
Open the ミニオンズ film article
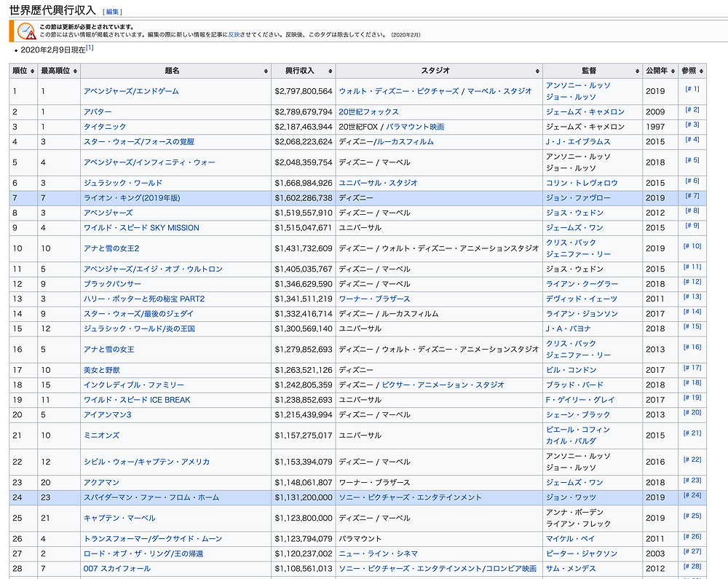[102, 436]
